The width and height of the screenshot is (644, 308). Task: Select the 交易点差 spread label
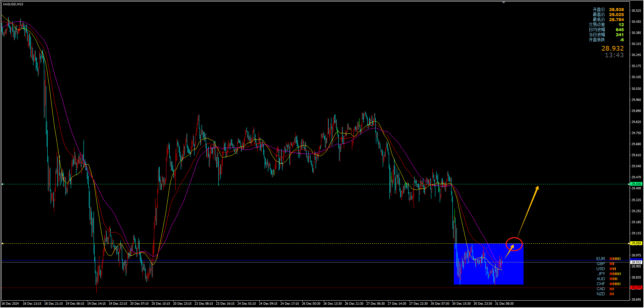tap(597, 25)
